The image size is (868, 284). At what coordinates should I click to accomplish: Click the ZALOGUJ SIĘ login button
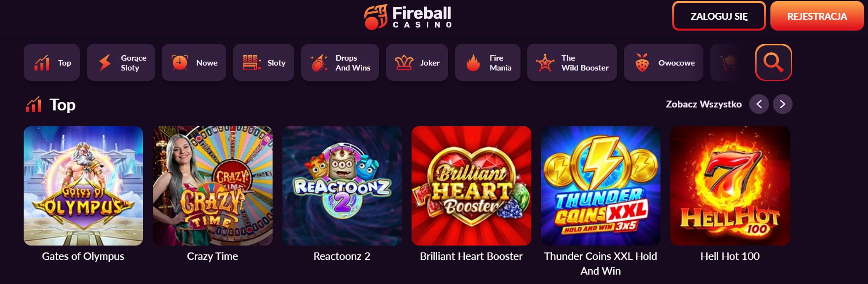click(x=719, y=16)
